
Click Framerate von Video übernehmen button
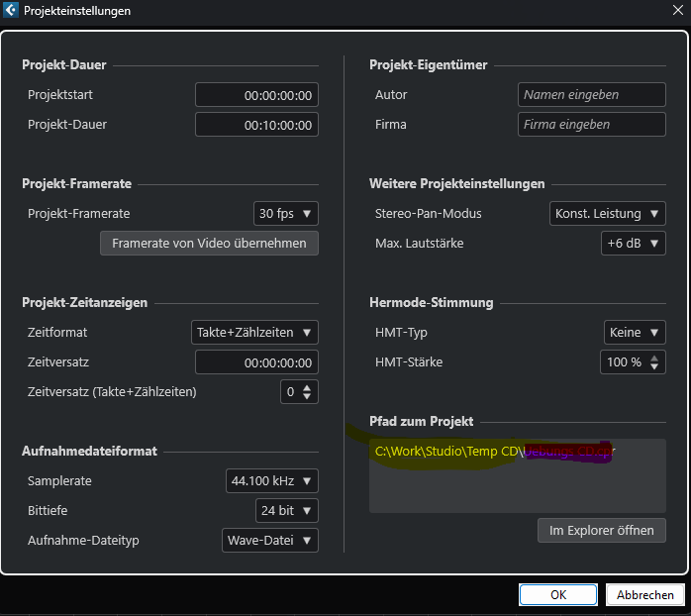point(209,243)
